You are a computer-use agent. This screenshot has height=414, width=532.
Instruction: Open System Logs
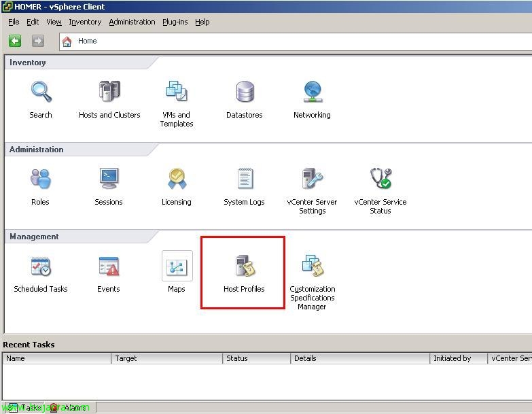pyautogui.click(x=245, y=179)
